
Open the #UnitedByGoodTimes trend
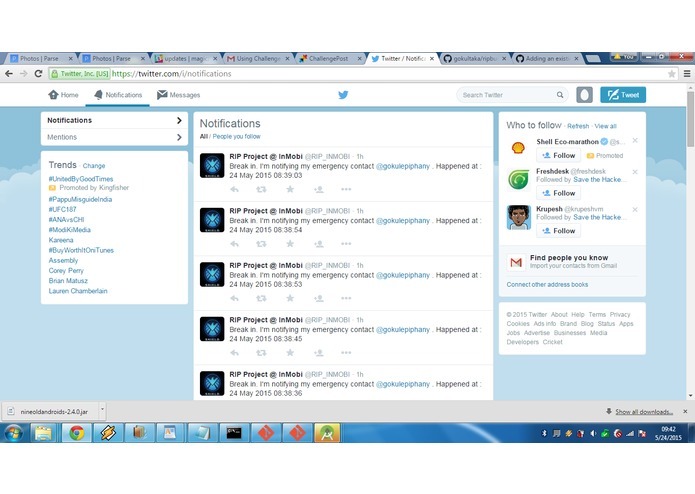pos(81,179)
